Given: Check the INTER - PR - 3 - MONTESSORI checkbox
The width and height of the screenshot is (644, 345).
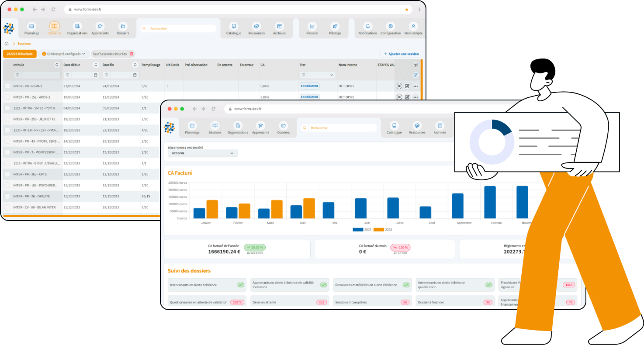Looking at the screenshot, I should (7, 152).
